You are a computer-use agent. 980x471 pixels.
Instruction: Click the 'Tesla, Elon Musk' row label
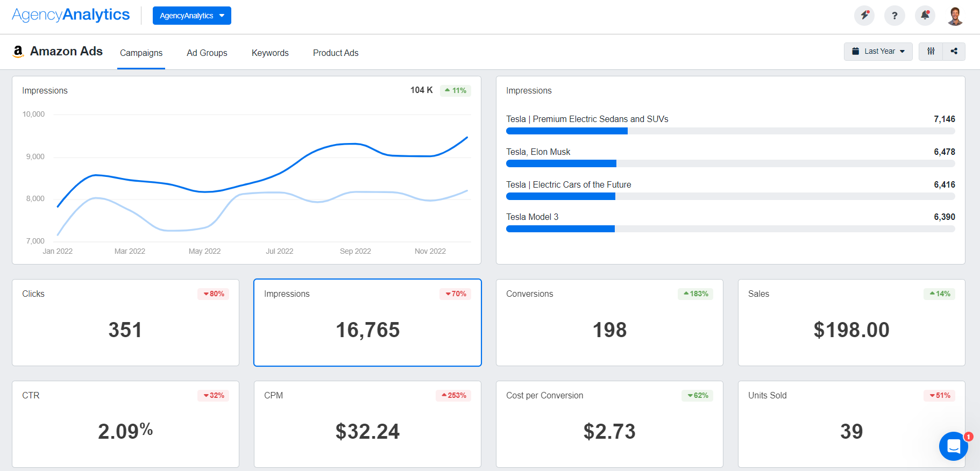[x=538, y=152]
